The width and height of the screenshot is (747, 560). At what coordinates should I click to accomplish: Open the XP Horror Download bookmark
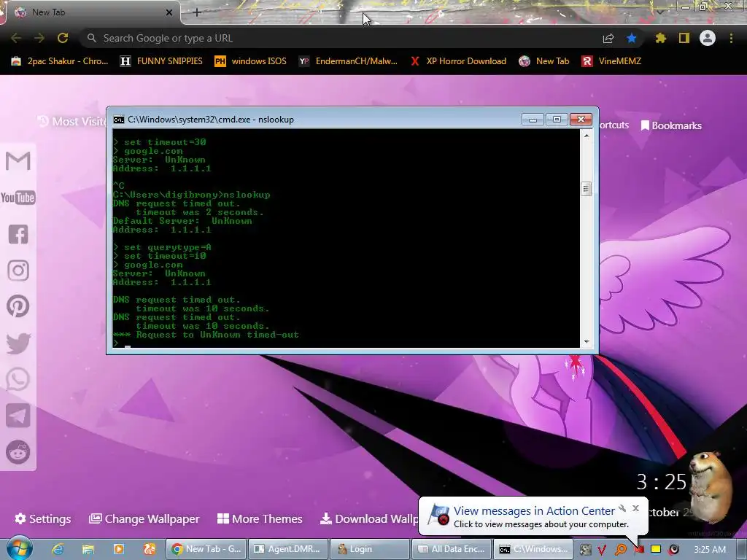point(459,61)
